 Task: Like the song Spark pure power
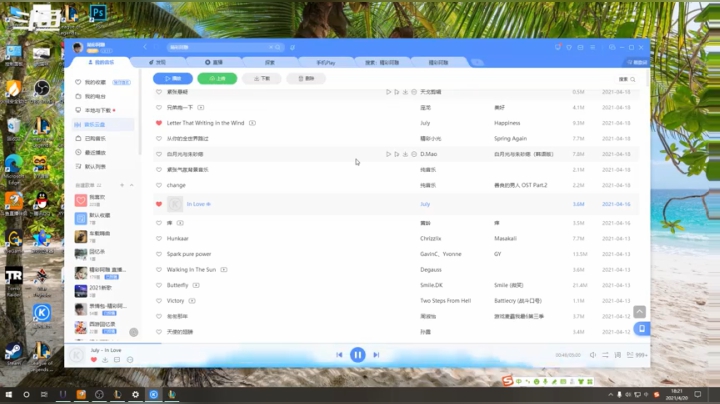pyautogui.click(x=159, y=254)
